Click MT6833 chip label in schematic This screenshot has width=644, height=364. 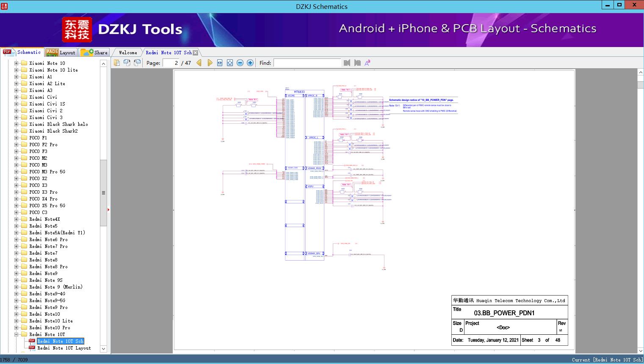pos(299,92)
